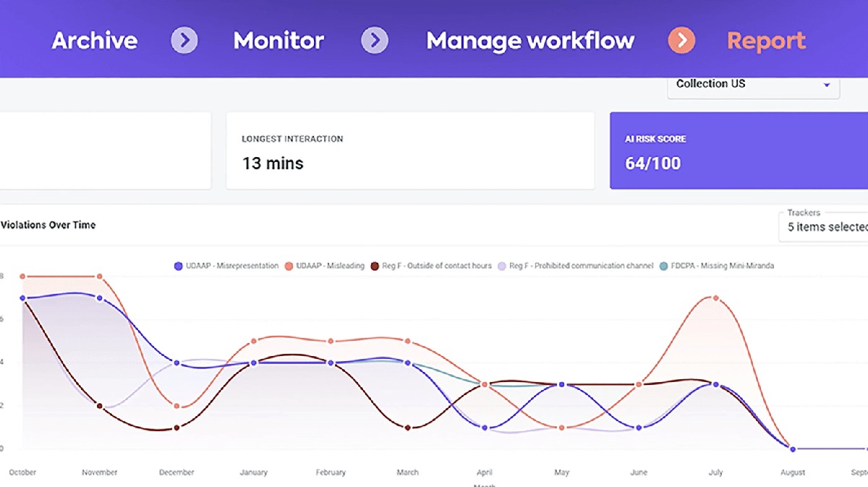Click the March dark red low data point

pyautogui.click(x=408, y=428)
